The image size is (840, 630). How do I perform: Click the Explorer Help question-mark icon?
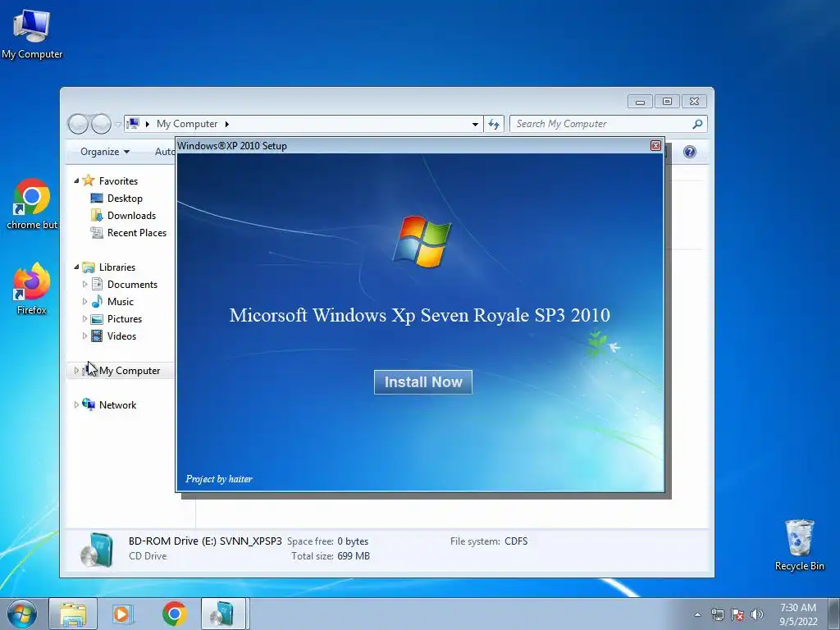click(x=689, y=152)
